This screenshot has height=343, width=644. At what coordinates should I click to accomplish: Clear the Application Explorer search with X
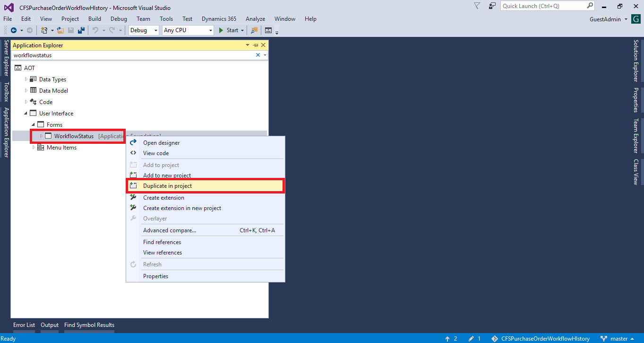point(258,55)
